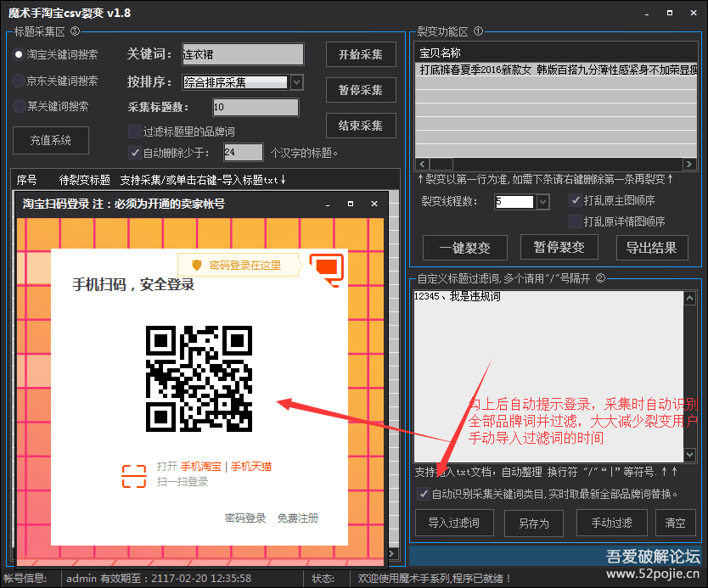Select the JD keyword search radio button
Viewport: 708px width, 588px height.
(x=19, y=81)
